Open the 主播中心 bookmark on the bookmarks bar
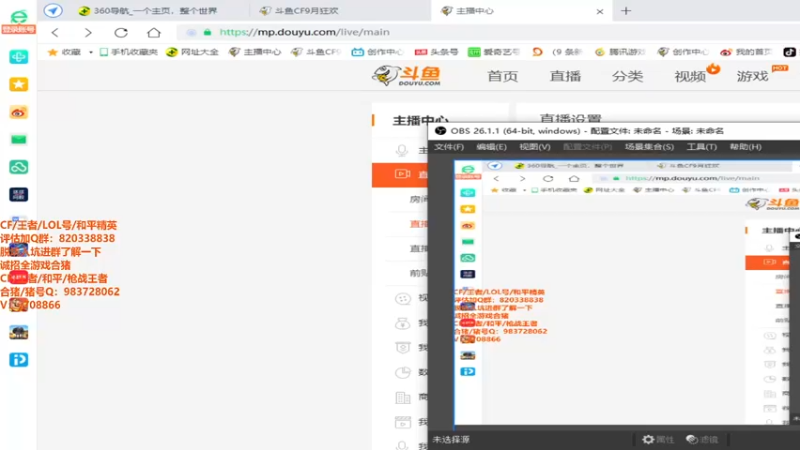Viewport: 800px width, 450px height. (255, 52)
